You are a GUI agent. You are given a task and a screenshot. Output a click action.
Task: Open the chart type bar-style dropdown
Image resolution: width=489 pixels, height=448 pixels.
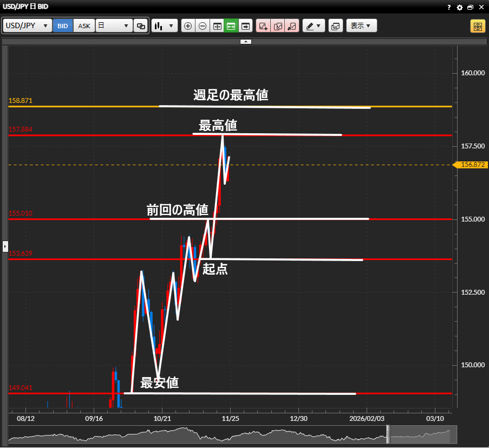pyautogui.click(x=165, y=26)
